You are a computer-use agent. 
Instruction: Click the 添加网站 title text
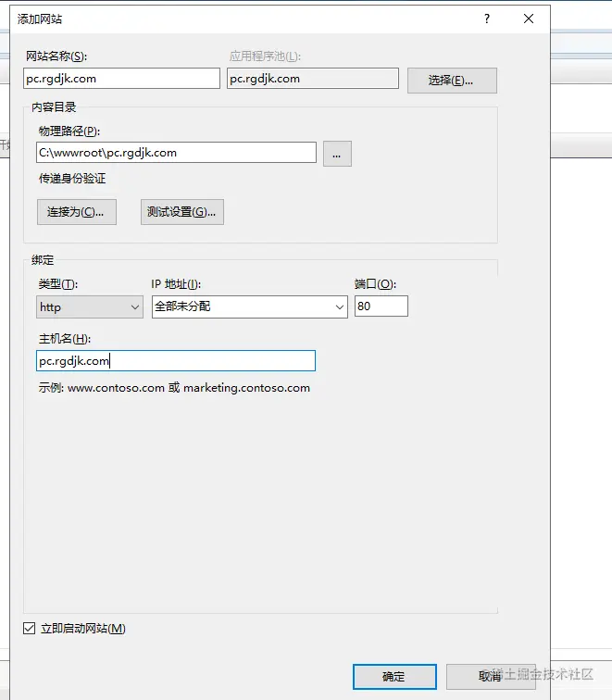tap(40, 19)
